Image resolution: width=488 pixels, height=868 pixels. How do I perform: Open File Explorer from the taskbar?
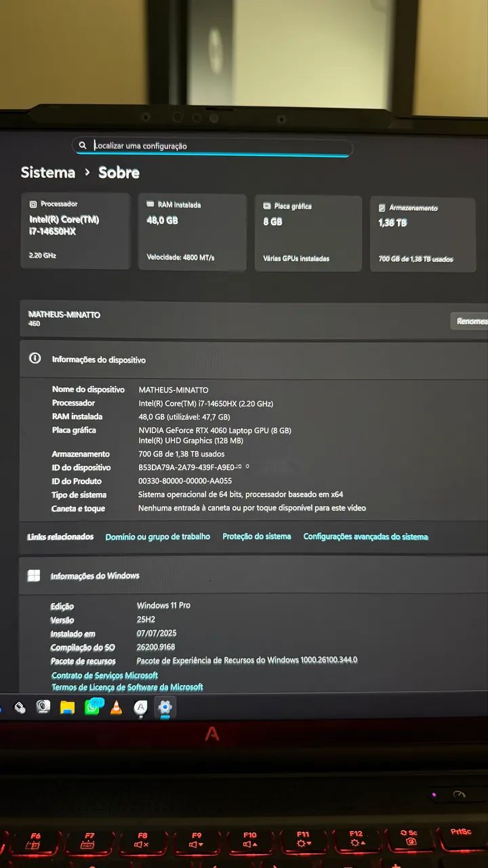(x=67, y=708)
